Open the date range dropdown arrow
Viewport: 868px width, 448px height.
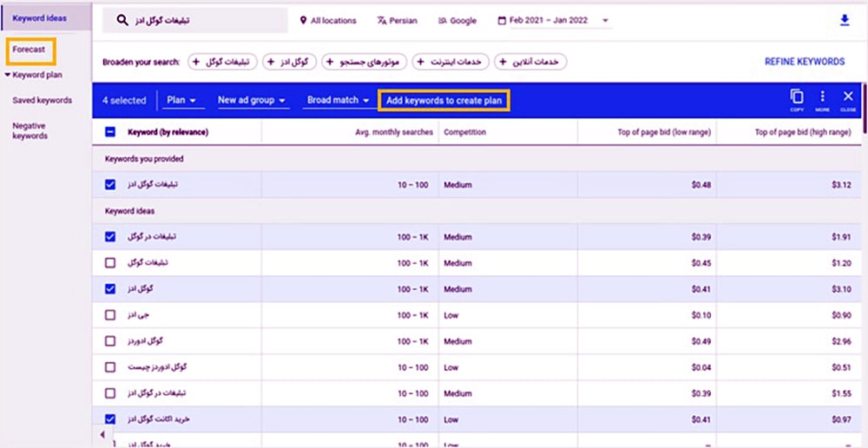[x=605, y=21]
